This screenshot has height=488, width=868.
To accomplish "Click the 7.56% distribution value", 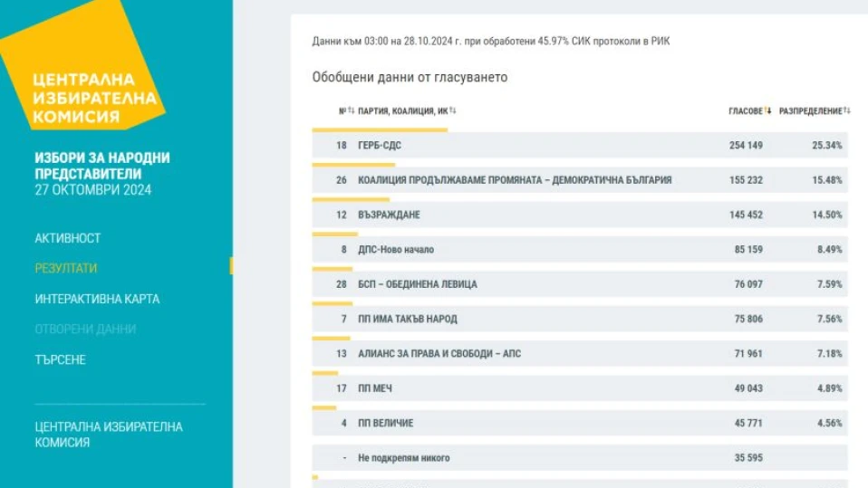I will tap(830, 320).
